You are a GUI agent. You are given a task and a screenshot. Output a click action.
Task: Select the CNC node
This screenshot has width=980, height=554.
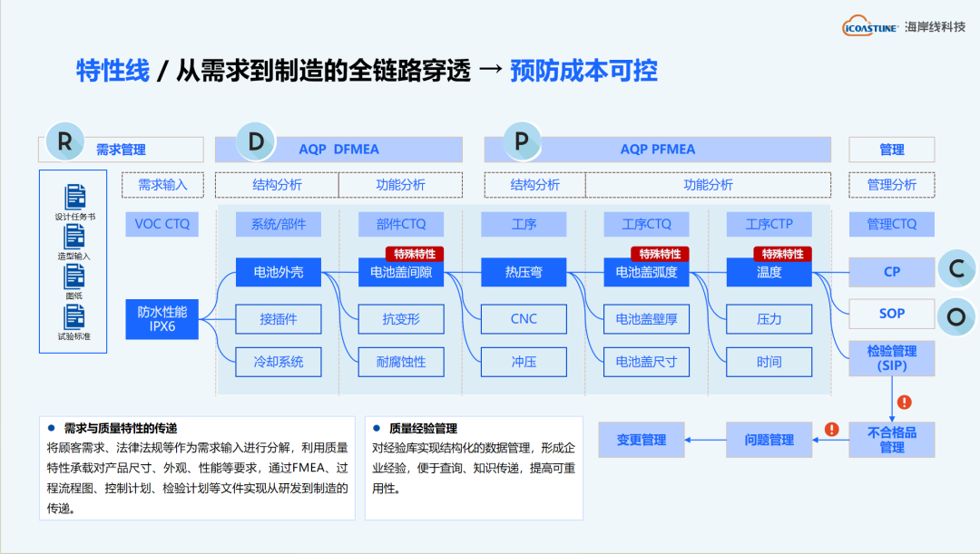[x=524, y=319]
